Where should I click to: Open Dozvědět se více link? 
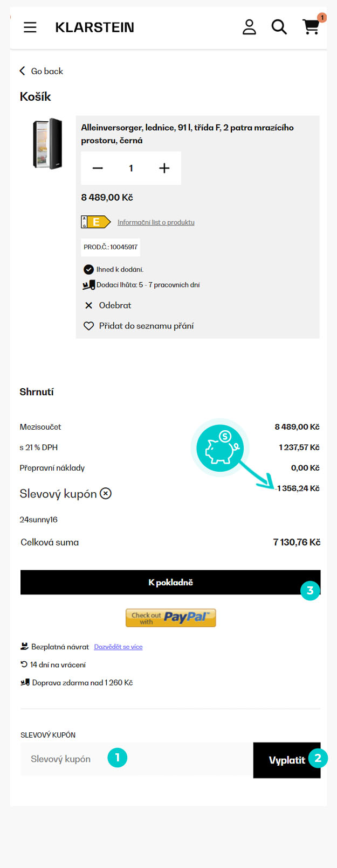[x=118, y=647]
